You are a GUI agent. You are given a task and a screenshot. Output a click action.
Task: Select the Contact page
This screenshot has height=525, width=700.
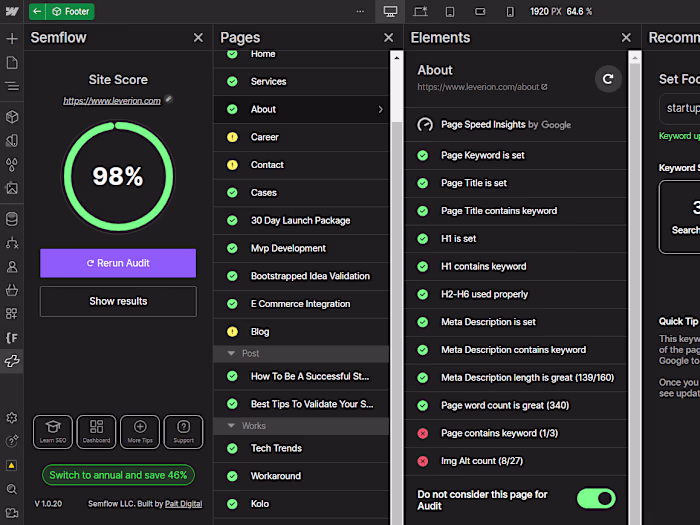tap(301, 165)
